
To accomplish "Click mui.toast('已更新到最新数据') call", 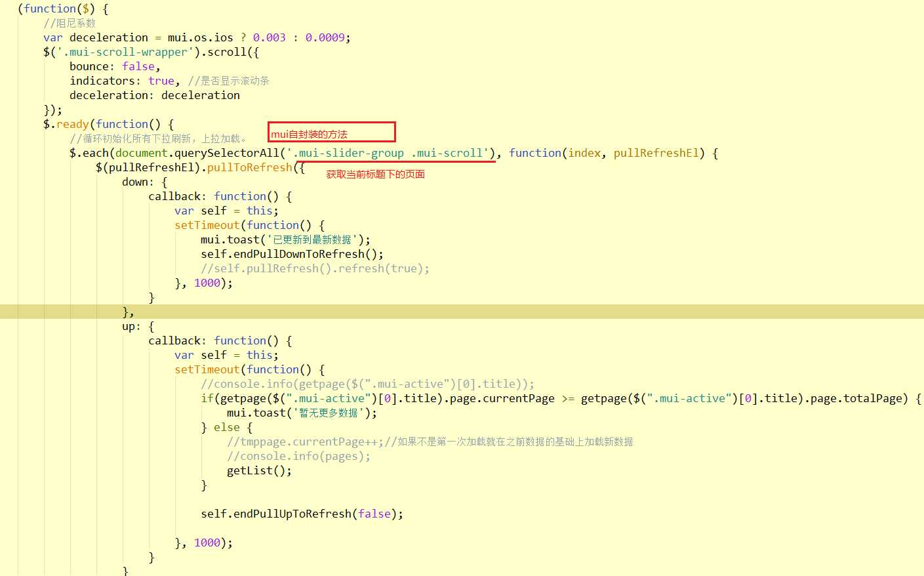I will [285, 239].
